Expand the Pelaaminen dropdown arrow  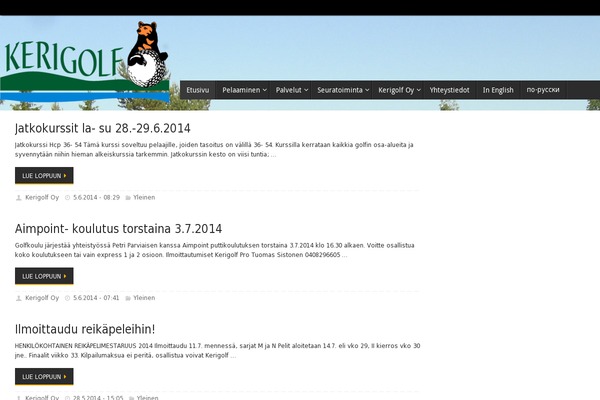264,90
